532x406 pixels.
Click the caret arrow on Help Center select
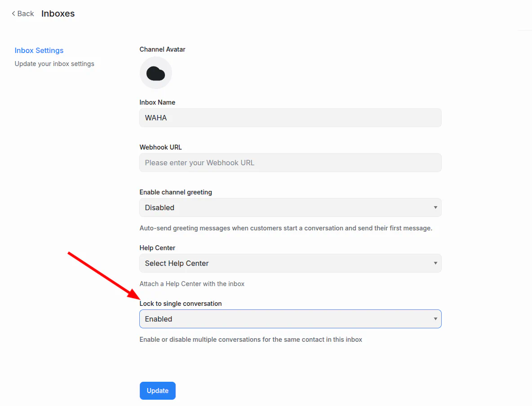point(435,263)
